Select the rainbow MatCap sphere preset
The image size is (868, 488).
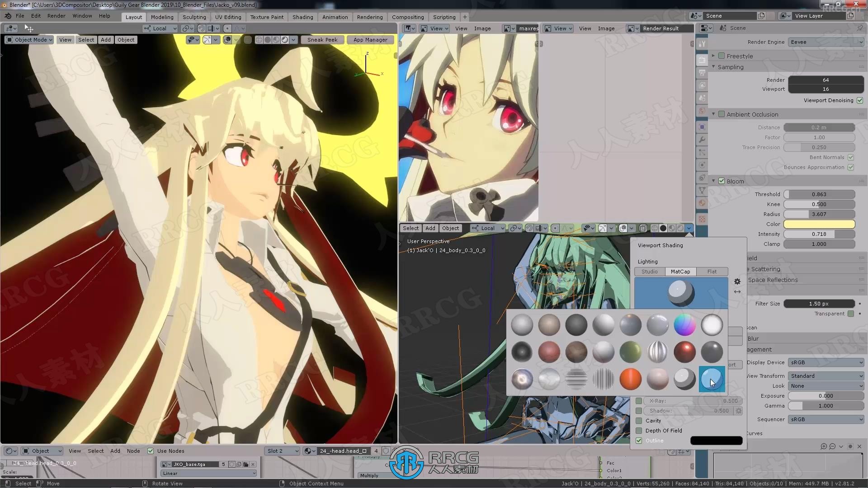click(684, 324)
